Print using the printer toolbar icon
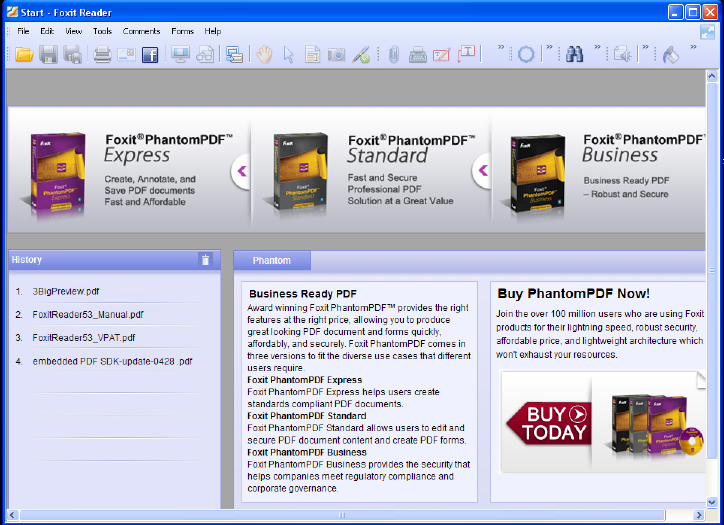The image size is (724, 525). coord(102,54)
